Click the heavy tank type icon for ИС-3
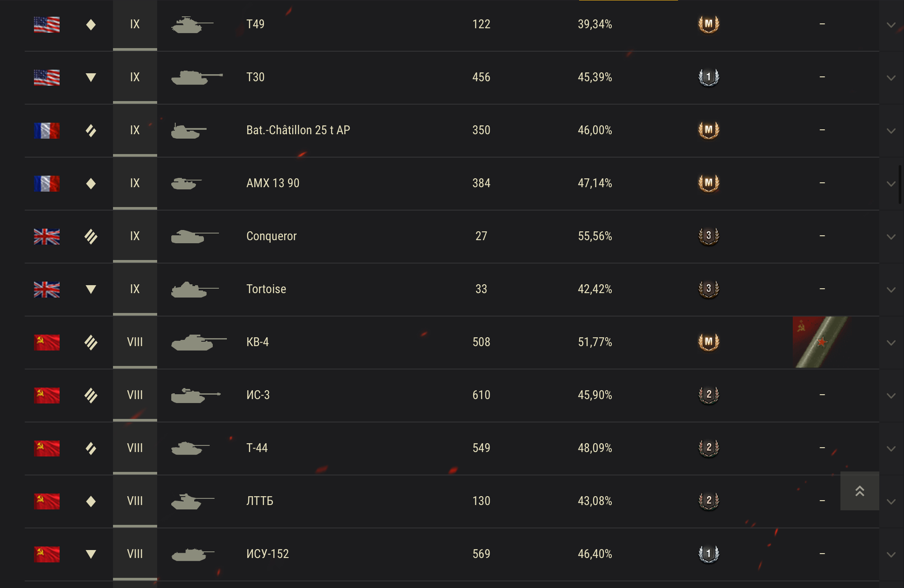Image resolution: width=904 pixels, height=588 pixels. click(91, 395)
